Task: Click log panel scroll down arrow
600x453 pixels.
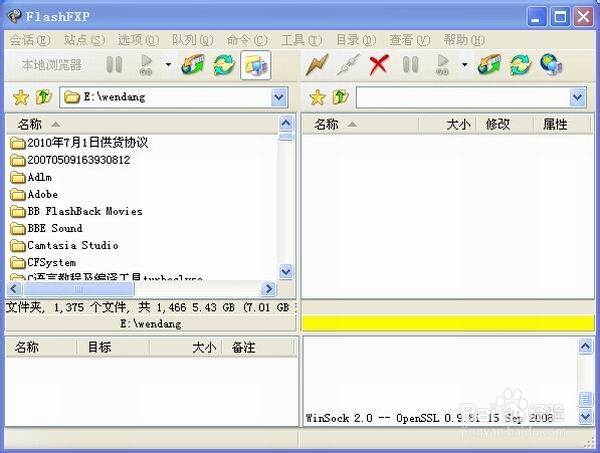Action: [x=585, y=416]
